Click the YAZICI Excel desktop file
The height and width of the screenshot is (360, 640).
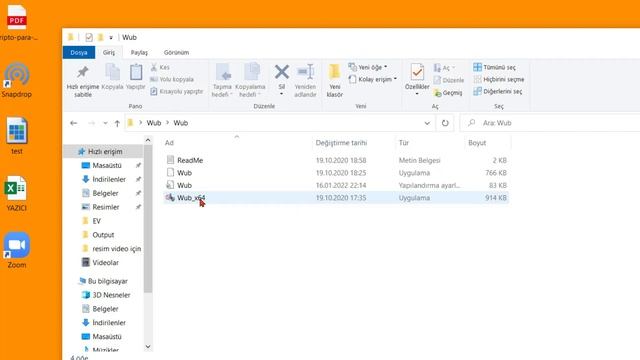(x=16, y=194)
